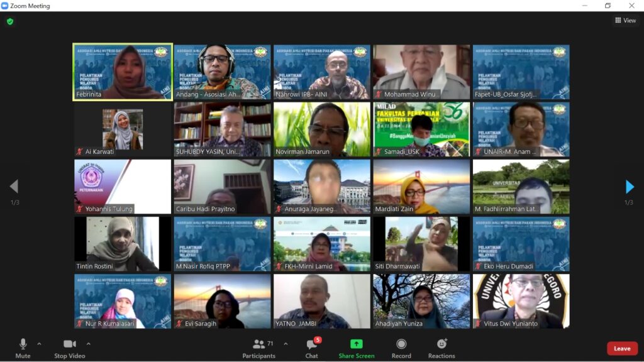Open the Reactions menu
The width and height of the screenshot is (644, 362).
441,348
